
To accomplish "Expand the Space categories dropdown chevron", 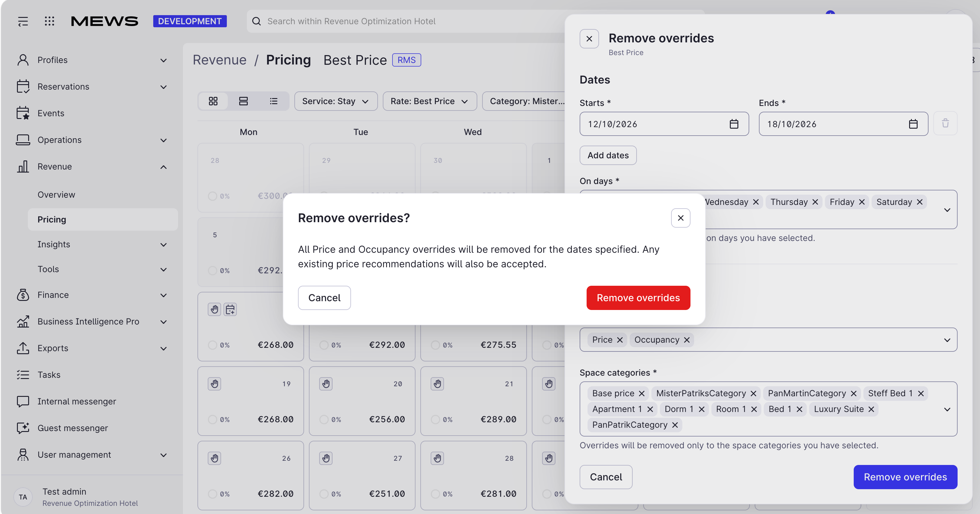I will (947, 410).
